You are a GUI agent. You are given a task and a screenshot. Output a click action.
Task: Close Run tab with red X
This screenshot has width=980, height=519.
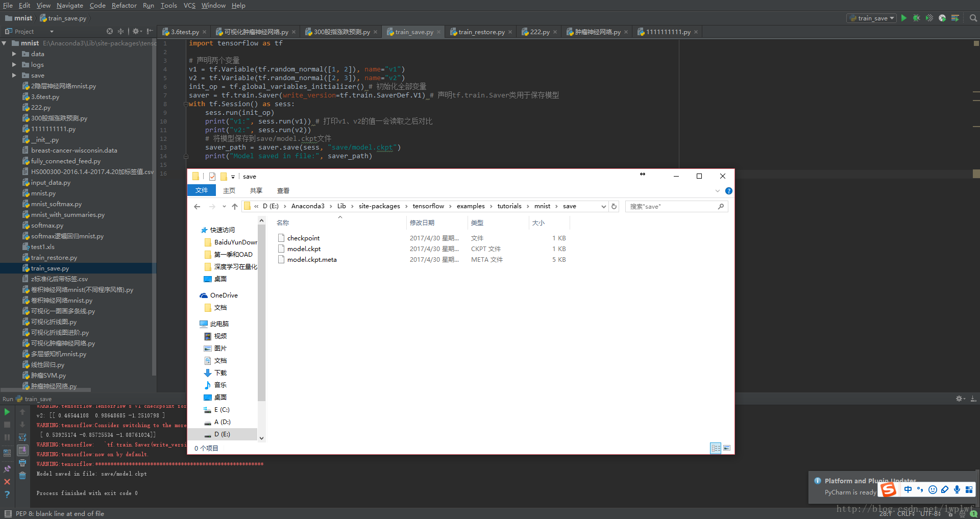click(7, 482)
